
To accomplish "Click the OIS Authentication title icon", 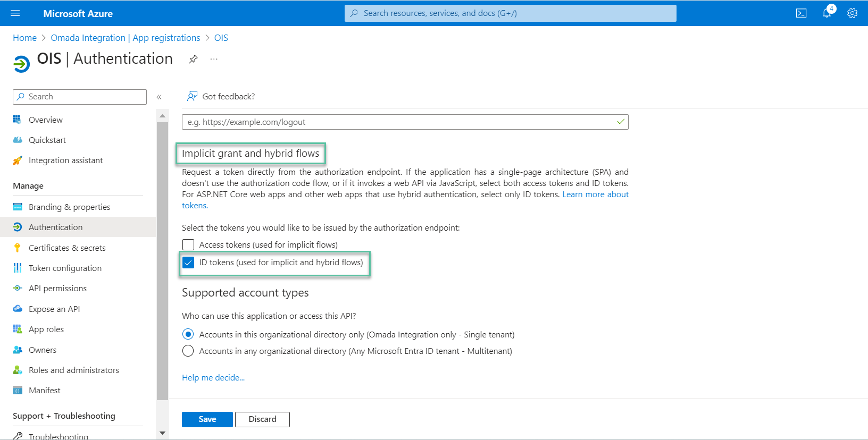I will 21,64.
